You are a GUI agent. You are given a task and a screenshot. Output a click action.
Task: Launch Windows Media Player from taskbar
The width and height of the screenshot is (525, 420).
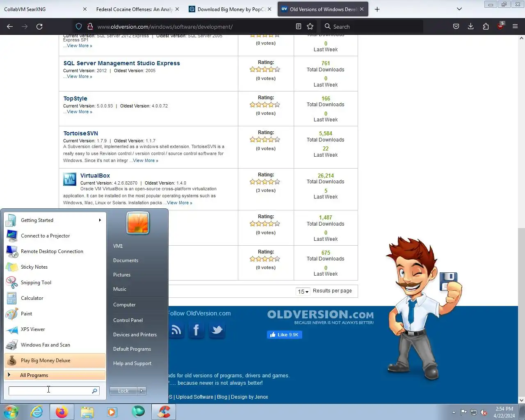(x=112, y=412)
